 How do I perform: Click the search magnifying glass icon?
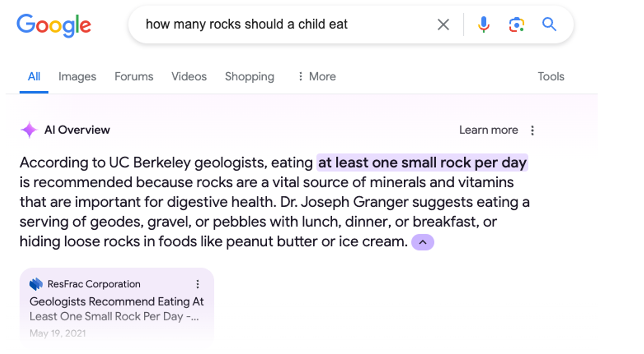pyautogui.click(x=549, y=24)
